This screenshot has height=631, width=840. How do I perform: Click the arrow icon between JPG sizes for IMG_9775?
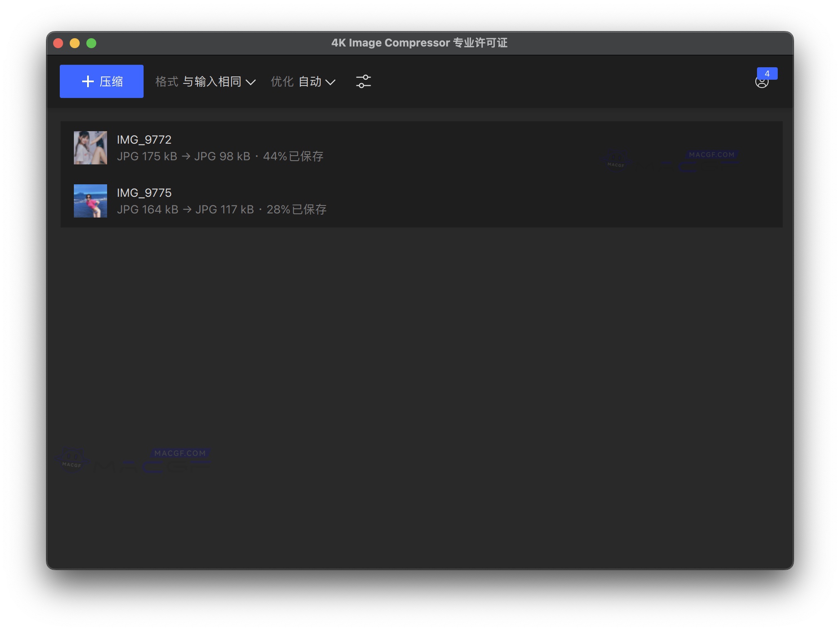coord(186,210)
